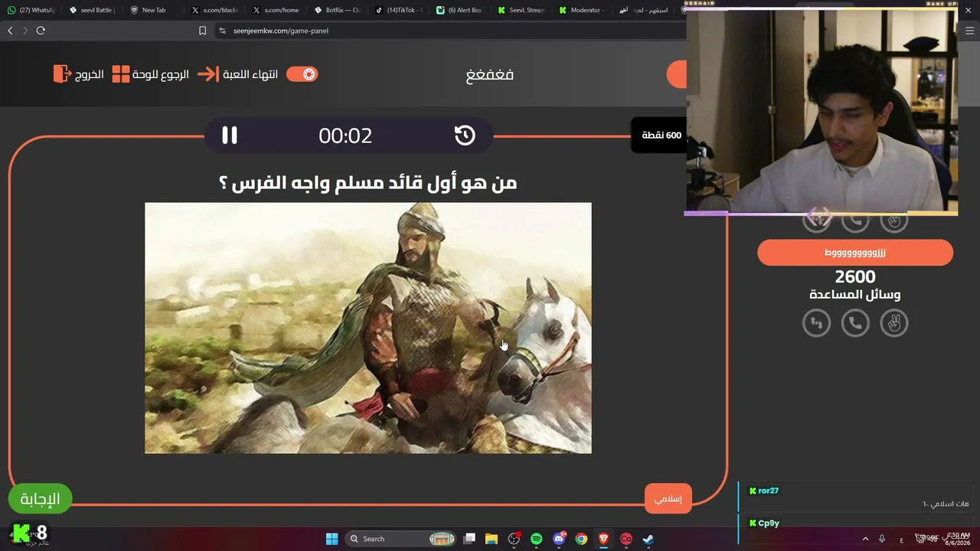Reset the timer with the rewind clock icon

click(x=465, y=135)
